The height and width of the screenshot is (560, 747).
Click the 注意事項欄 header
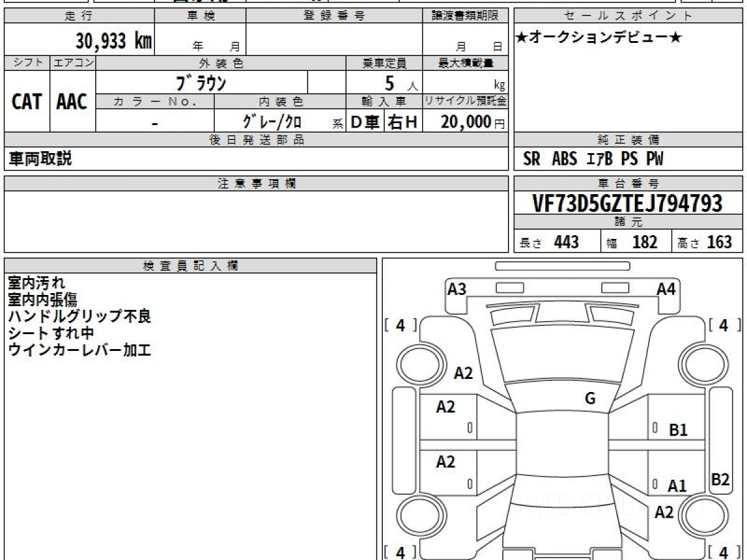256,184
